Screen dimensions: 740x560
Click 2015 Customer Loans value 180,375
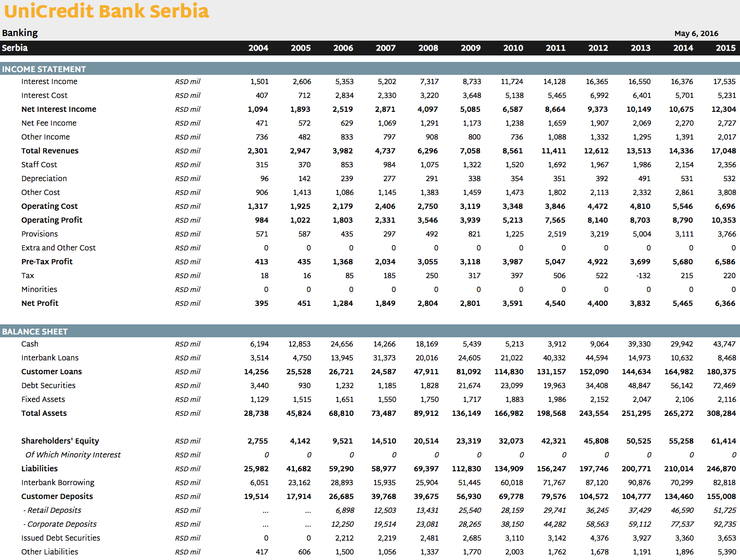(x=721, y=372)
